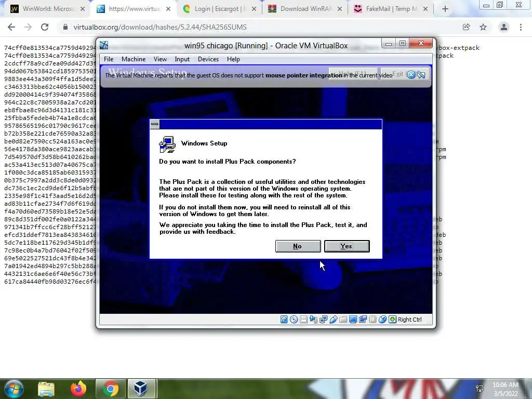Click the hard disk activity status icon
Image resolution: width=532 pixels, height=399 pixels.
tap(284, 320)
